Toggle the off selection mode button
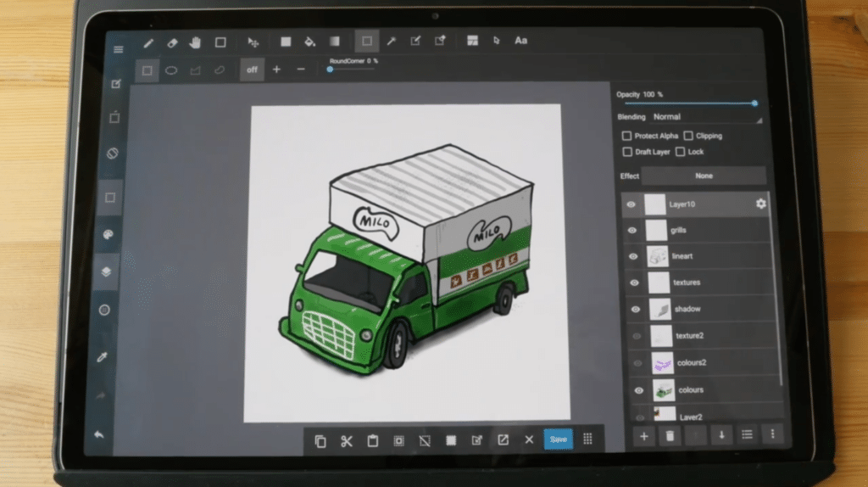Image resolution: width=868 pixels, height=487 pixels. 252,70
